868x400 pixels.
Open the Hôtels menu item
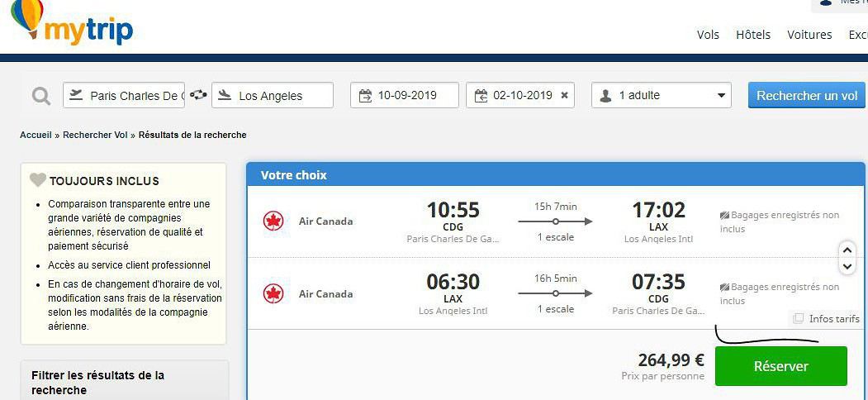point(752,35)
